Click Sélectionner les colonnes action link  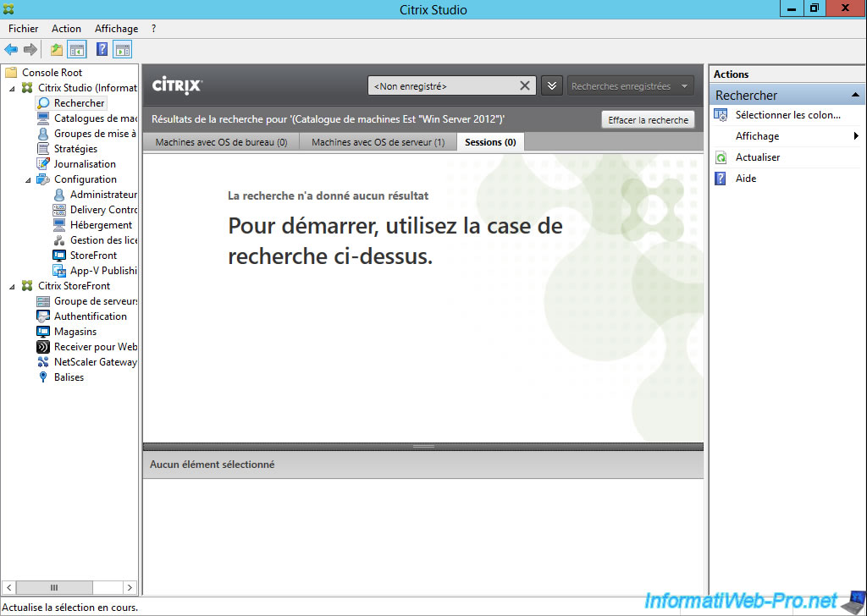tap(788, 115)
